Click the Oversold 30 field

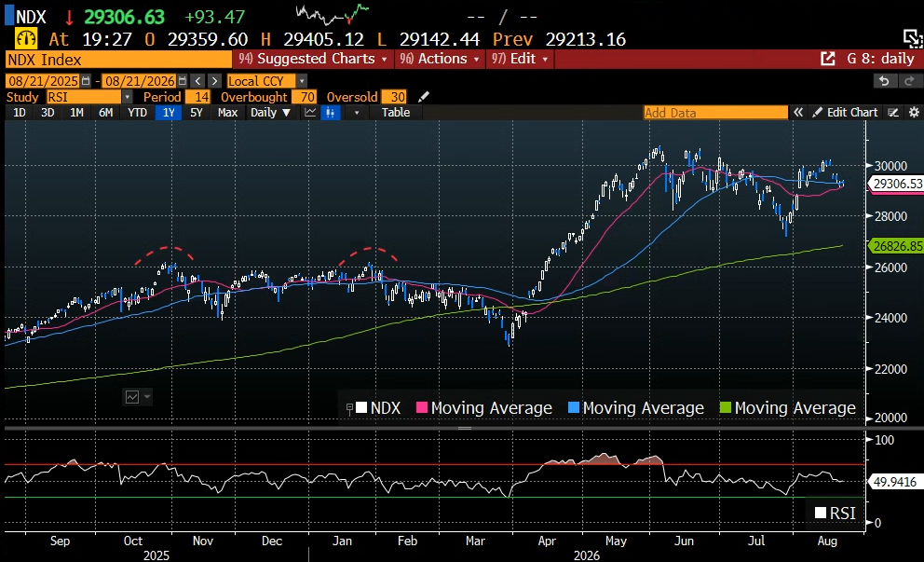pos(394,97)
